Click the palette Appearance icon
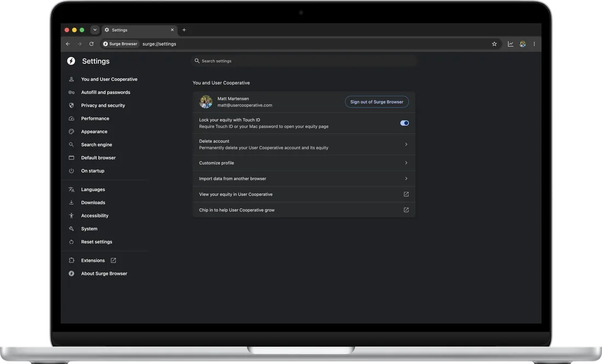The image size is (602, 364). [71, 132]
